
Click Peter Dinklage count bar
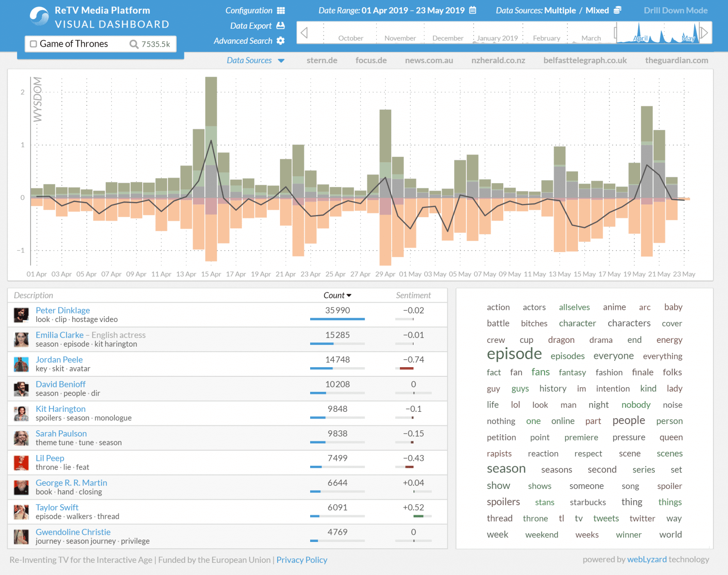337,319
